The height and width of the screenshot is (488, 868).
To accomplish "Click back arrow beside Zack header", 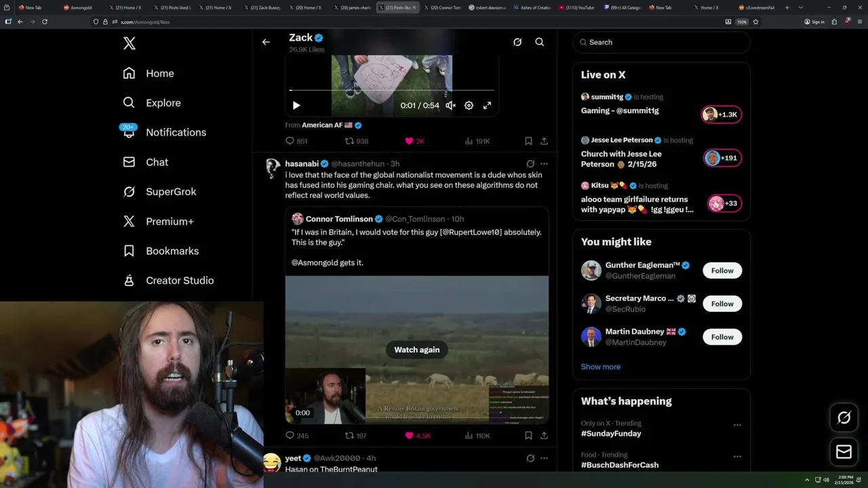I will click(266, 42).
